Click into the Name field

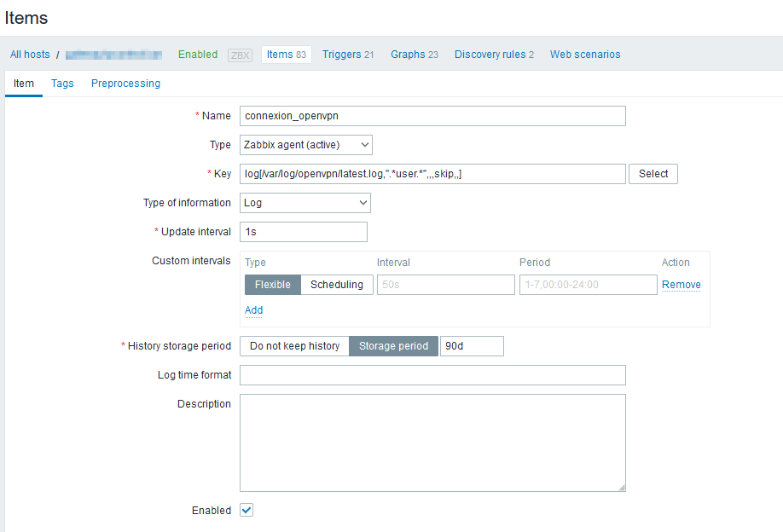pyautogui.click(x=432, y=116)
